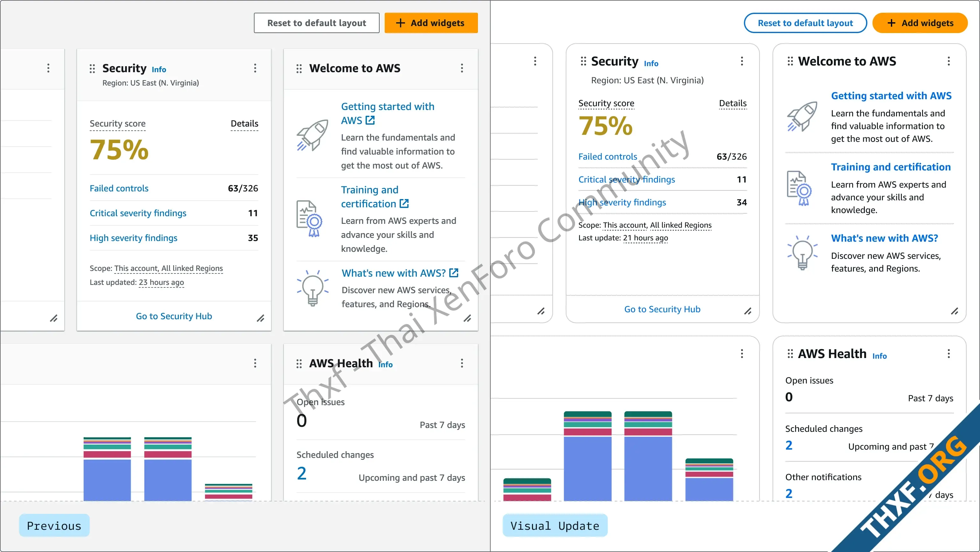Open Security widget kebab menu in Visual Update panel
980x552 pixels.
pos(742,61)
